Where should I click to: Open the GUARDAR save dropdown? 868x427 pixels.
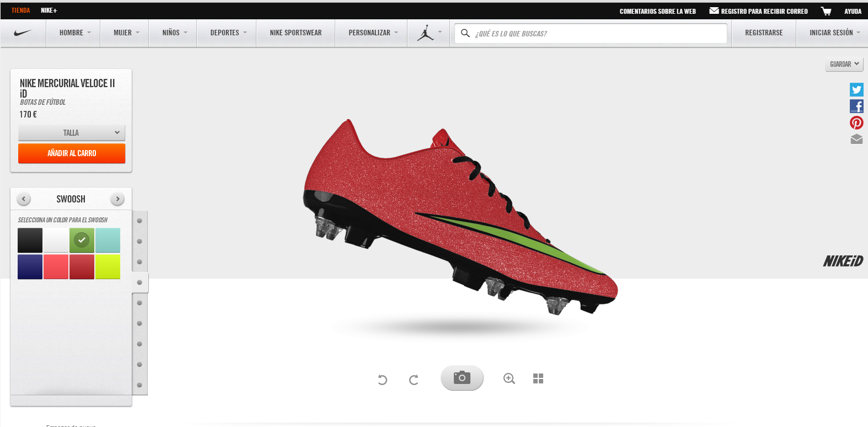tap(844, 64)
